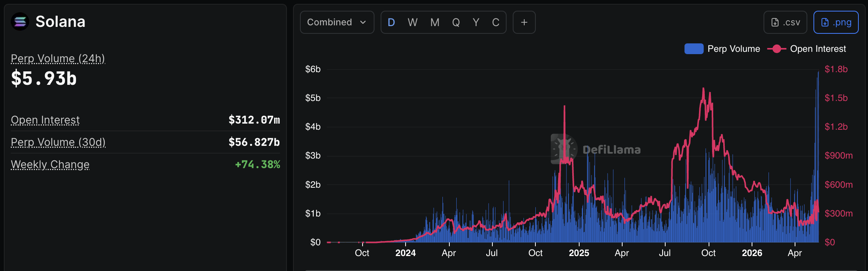Image resolution: width=868 pixels, height=271 pixels.
Task: Click the Solana heading text
Action: coord(60,21)
